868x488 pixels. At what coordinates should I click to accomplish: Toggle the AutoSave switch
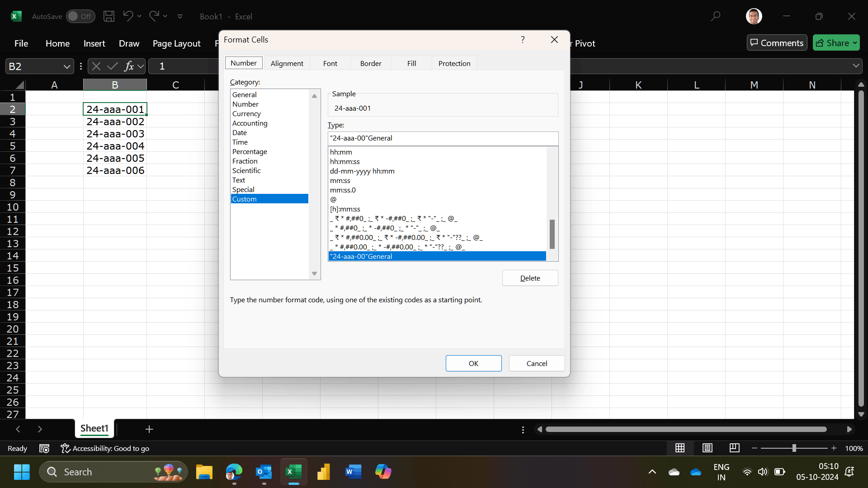[x=80, y=16]
